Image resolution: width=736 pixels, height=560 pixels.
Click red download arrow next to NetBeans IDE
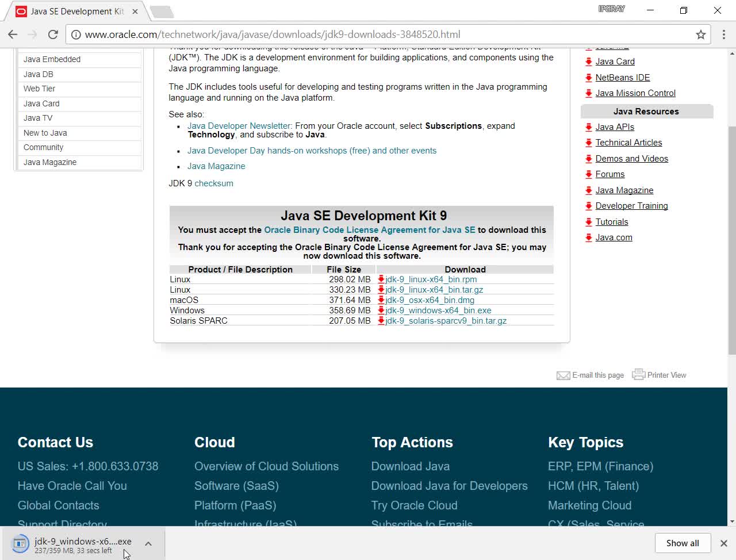pyautogui.click(x=588, y=77)
